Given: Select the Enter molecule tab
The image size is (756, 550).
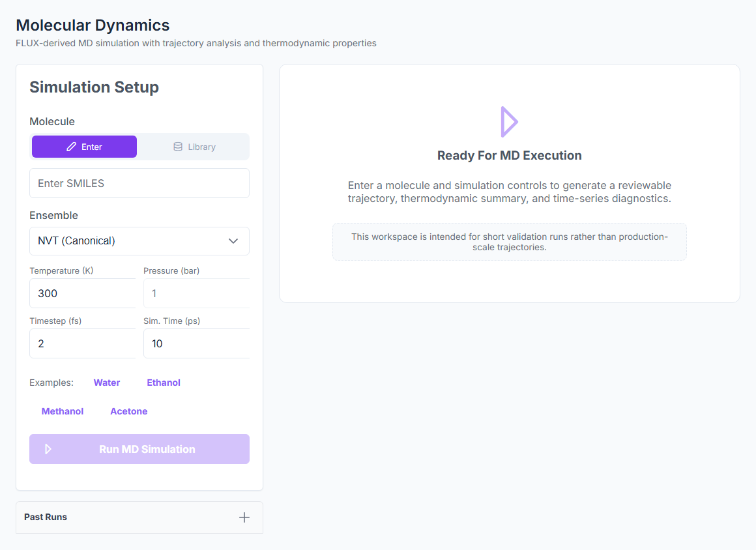Looking at the screenshot, I should click(x=84, y=147).
